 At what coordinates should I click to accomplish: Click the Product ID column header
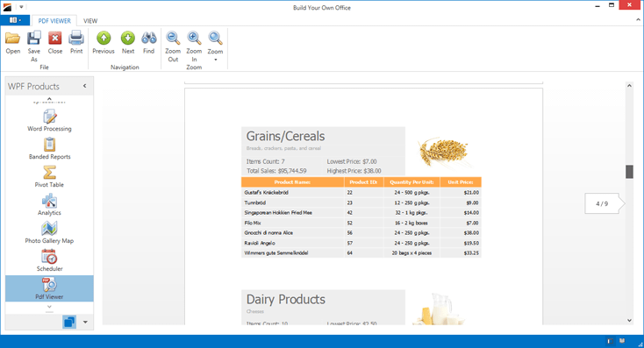point(363,182)
